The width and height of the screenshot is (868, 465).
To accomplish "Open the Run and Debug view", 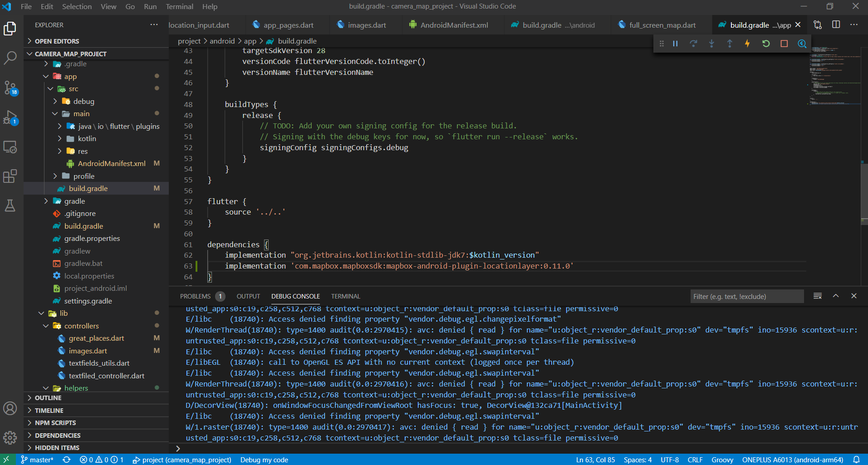I will (x=10, y=117).
